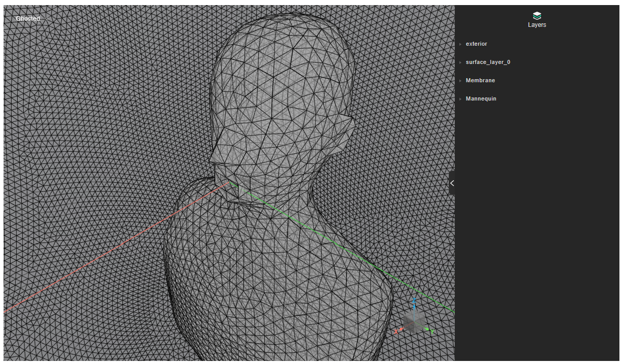Select the surface_layer_0 layer name
624x364 pixels.
[488, 62]
